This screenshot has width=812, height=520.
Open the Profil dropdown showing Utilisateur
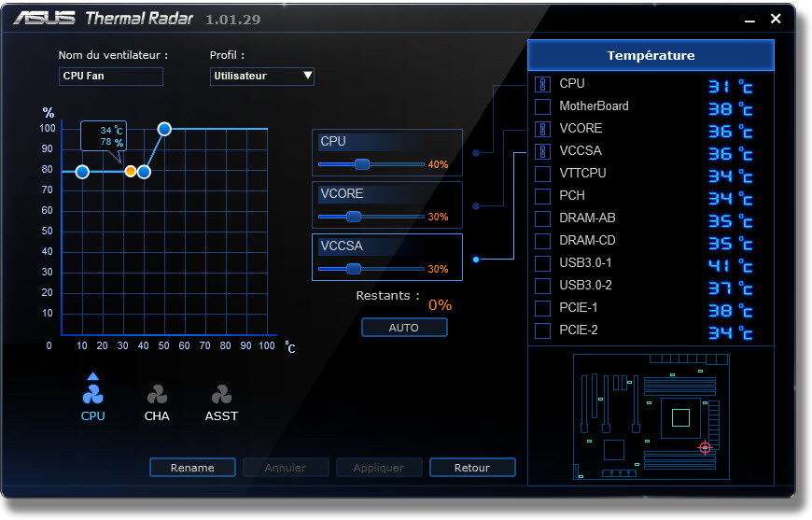(261, 77)
